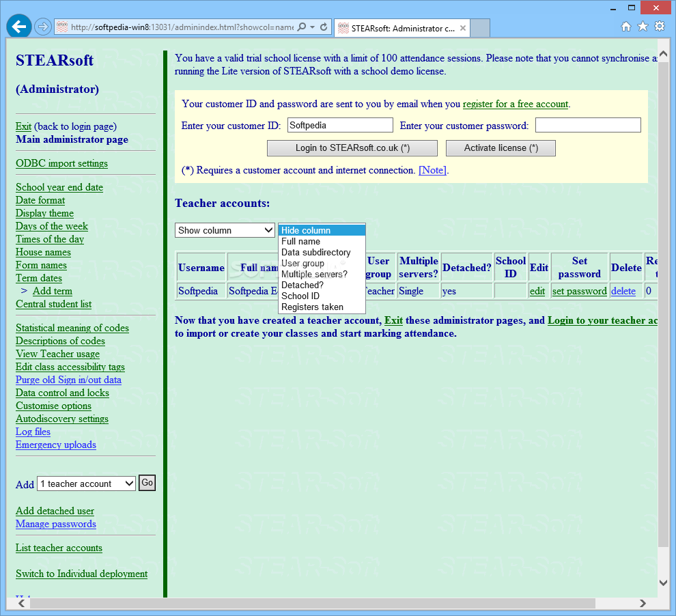Click the browser Forward arrow button
676x616 pixels.
(x=42, y=27)
